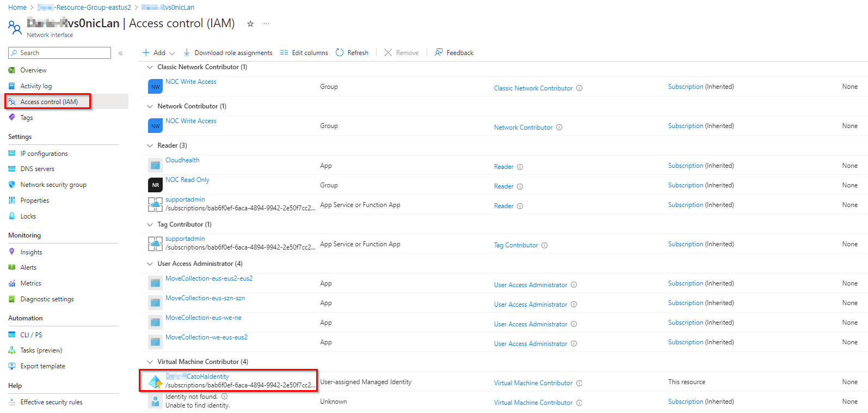Screen dimensions: 868x413
Task: Click info icon beside Classic Network Contributor role
Action: tap(580, 88)
